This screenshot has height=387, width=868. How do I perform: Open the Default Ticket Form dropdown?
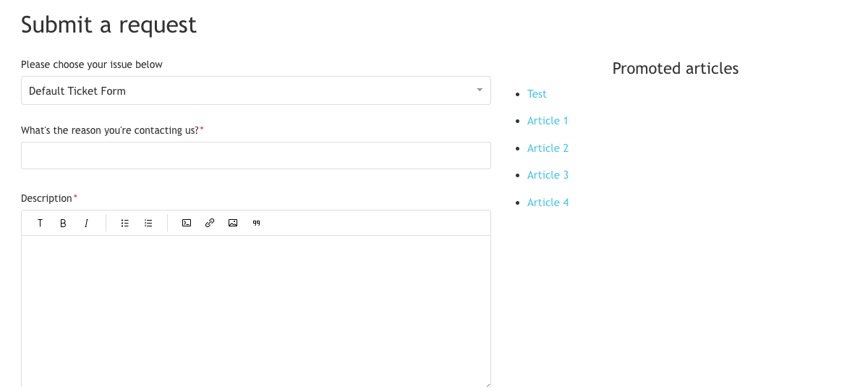coord(246,91)
